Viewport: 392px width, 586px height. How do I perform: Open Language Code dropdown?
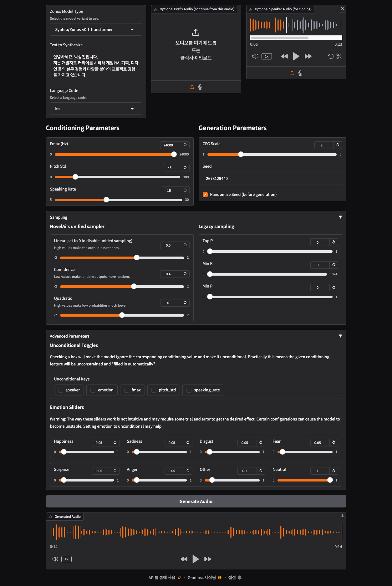tap(96, 109)
